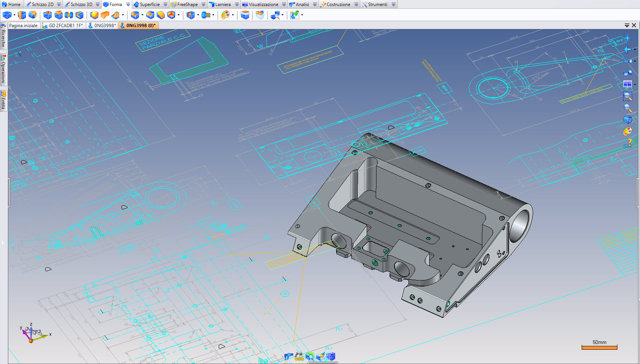Expand the Schizzo 2D tab dropdown arrow
The image size is (640, 364).
59,5
